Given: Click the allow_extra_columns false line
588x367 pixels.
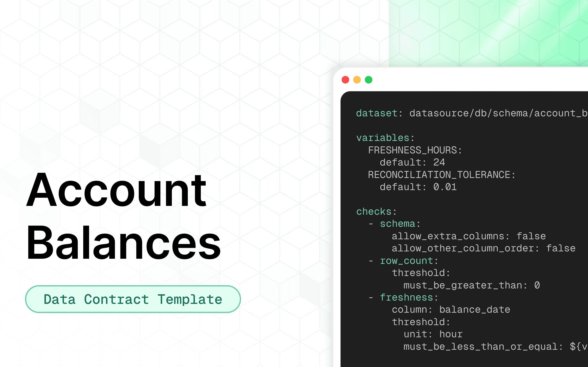Looking at the screenshot, I should pyautogui.click(x=468, y=236).
